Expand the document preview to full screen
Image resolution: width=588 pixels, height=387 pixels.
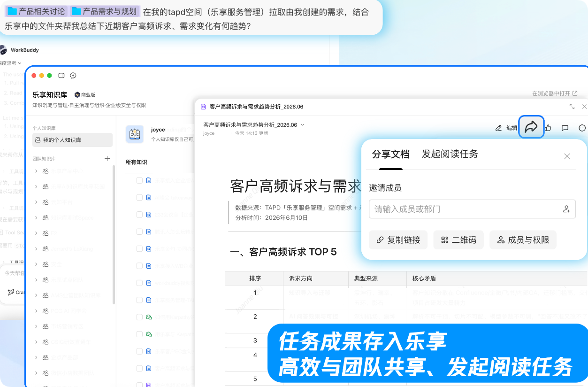[x=572, y=107]
